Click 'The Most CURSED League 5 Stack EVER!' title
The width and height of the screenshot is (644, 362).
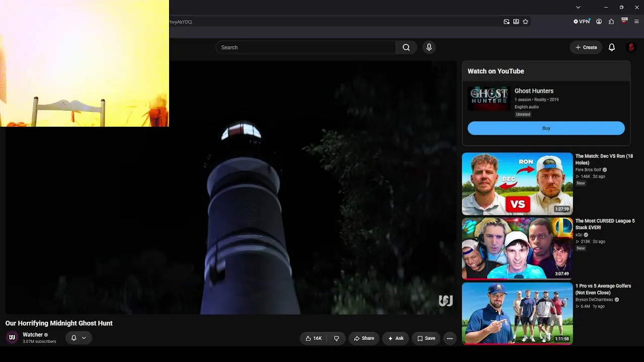(x=605, y=224)
